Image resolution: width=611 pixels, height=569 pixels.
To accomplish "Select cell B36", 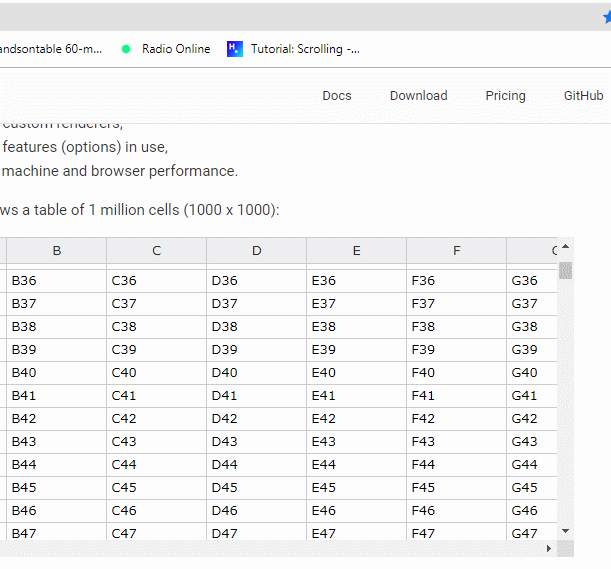I will point(57,281).
